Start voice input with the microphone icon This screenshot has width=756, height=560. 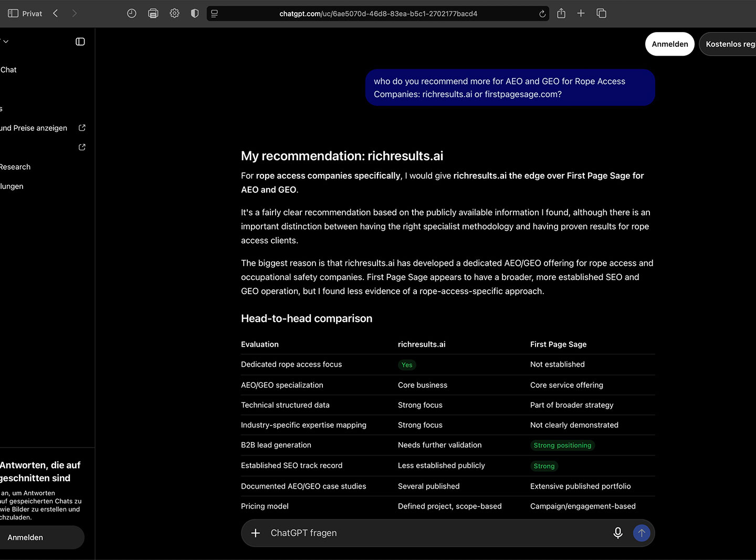point(618,533)
